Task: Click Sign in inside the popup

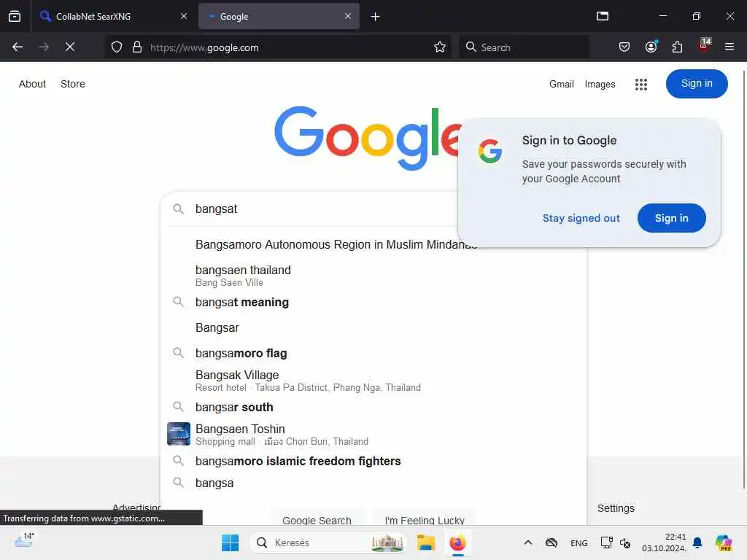Action: pyautogui.click(x=671, y=218)
